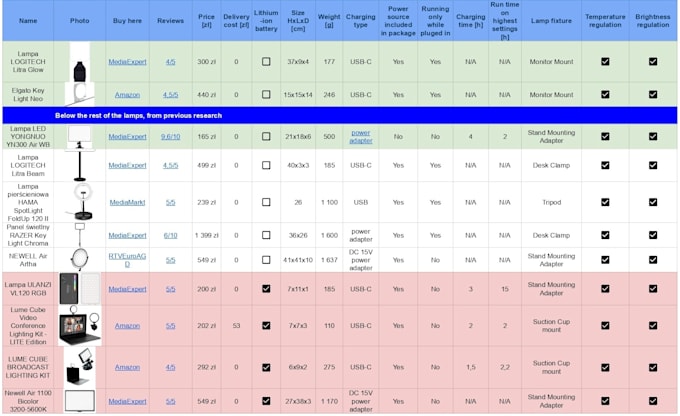
Task: Open Amazon link for Elgato Key Light Neo
Action: [x=127, y=95]
